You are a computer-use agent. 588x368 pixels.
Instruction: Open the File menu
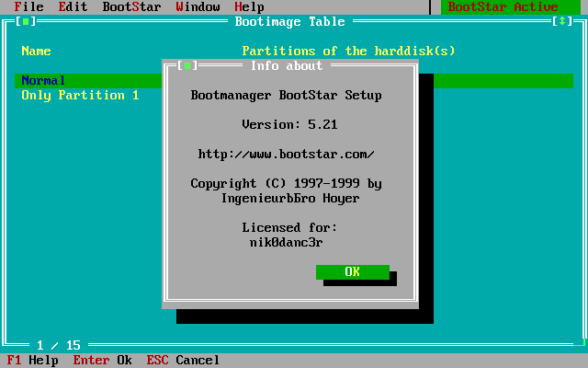coord(28,7)
